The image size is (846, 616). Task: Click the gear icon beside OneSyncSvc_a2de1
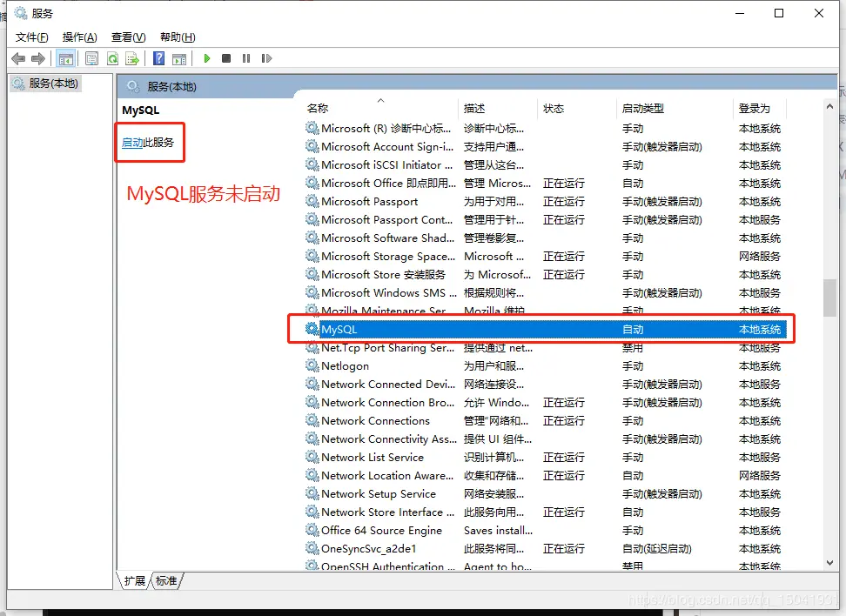tap(312, 548)
